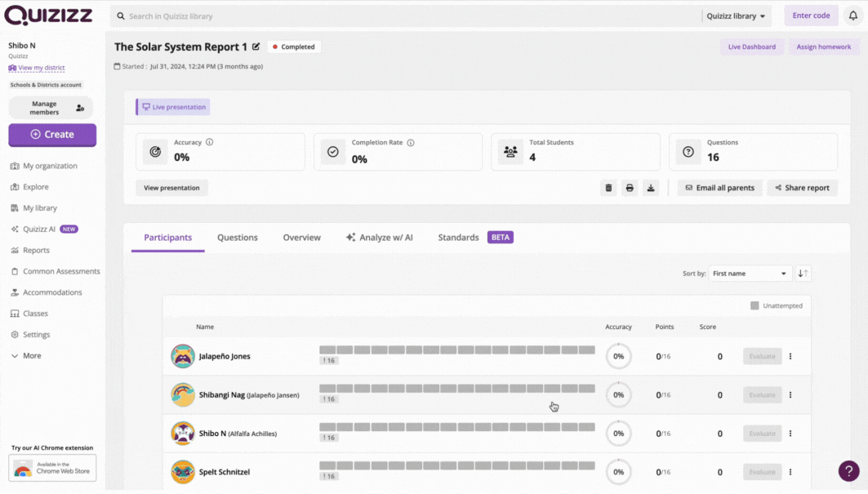The height and width of the screenshot is (494, 868).
Task: Open Settings in sidebar
Action: (x=30, y=335)
